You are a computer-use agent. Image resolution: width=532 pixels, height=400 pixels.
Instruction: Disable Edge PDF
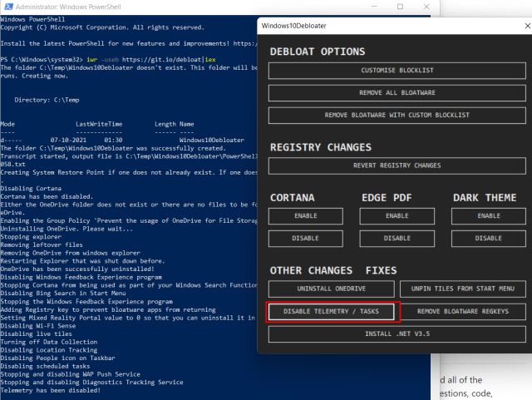click(397, 239)
